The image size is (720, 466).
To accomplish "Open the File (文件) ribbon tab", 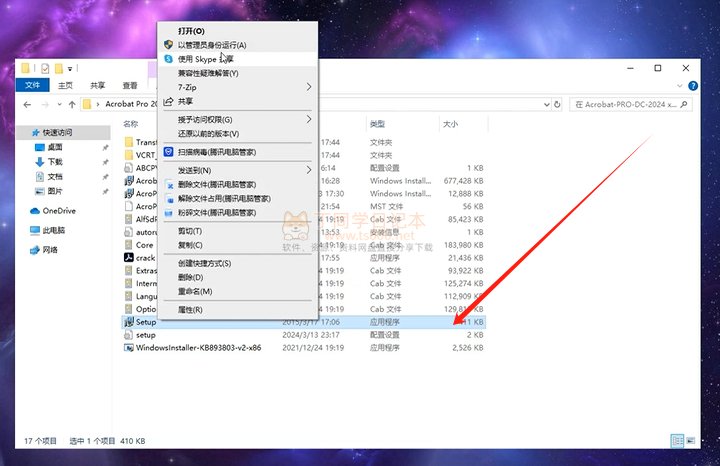I will pos(33,85).
